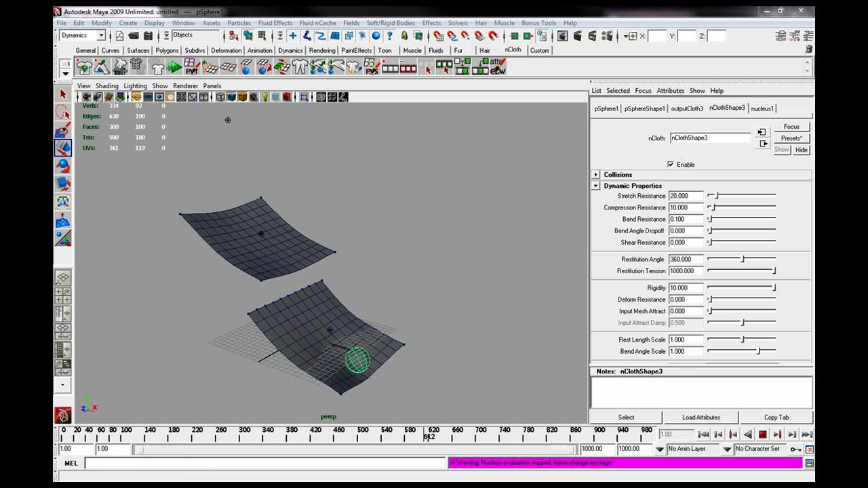This screenshot has height=488, width=868.
Task: Open the shelf tab options arrow
Action: (x=65, y=73)
